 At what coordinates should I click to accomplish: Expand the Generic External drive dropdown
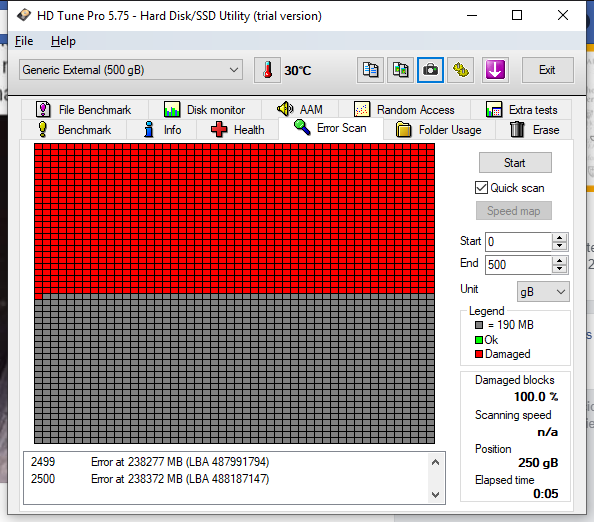coord(131,70)
